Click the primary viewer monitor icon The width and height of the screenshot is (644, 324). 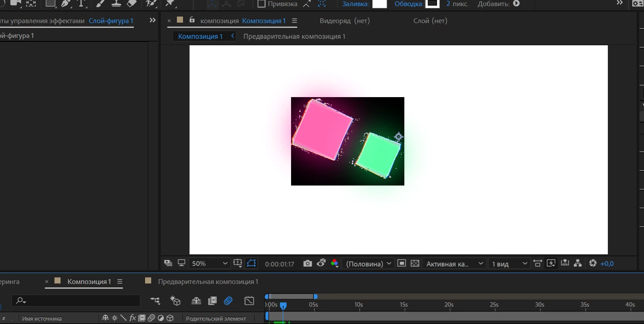pyautogui.click(x=182, y=263)
